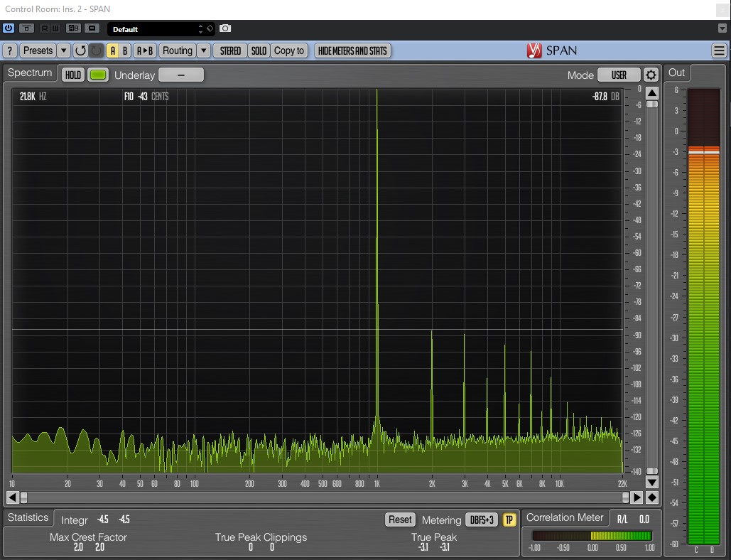731x560 pixels.
Task: Click the green spectrum color swatch
Action: pos(98,75)
